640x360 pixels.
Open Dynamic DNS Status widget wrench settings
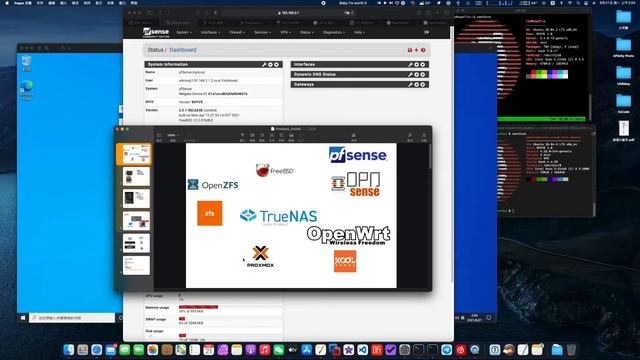tap(410, 74)
